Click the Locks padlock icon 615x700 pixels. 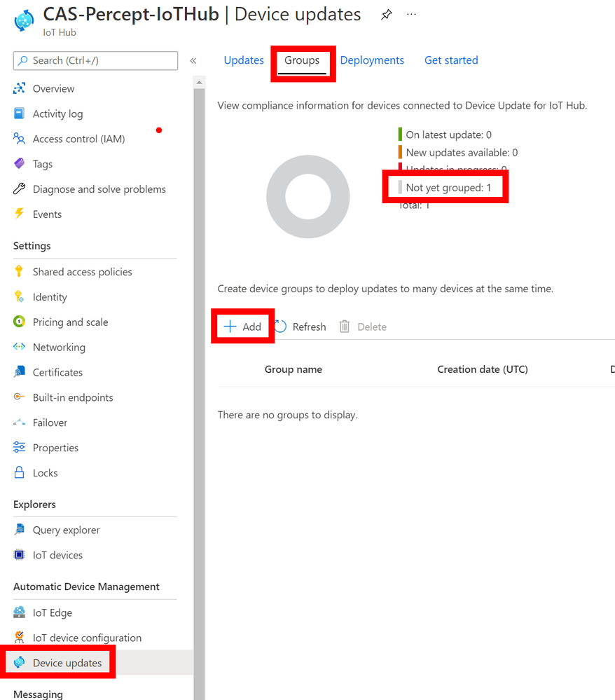click(19, 472)
